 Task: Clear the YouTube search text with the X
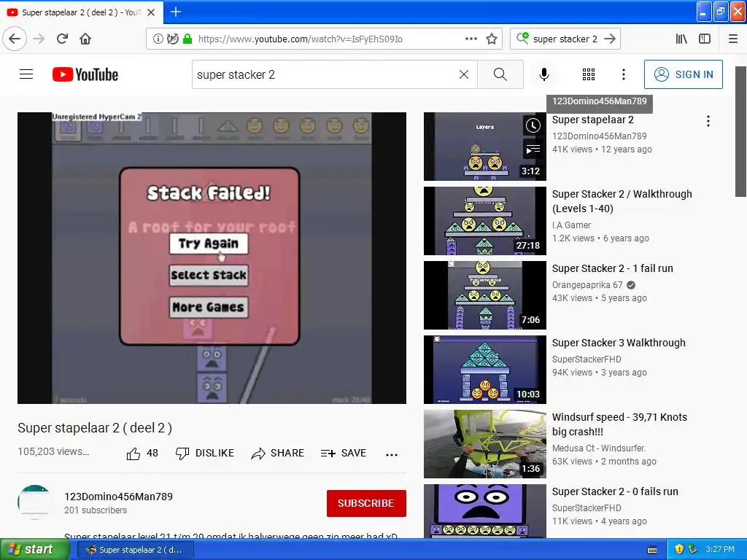(x=464, y=74)
